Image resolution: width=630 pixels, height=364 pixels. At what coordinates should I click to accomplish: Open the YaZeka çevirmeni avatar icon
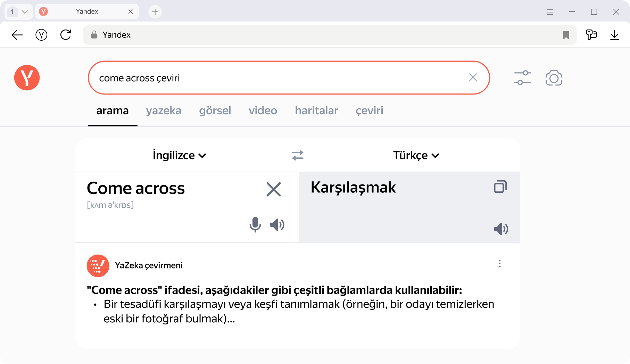tap(98, 266)
